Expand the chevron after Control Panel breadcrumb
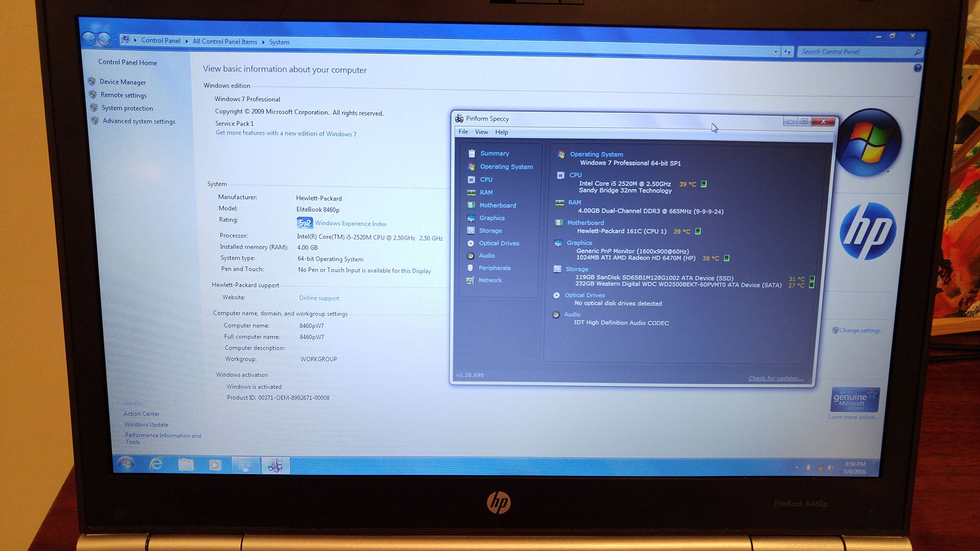 [186, 41]
